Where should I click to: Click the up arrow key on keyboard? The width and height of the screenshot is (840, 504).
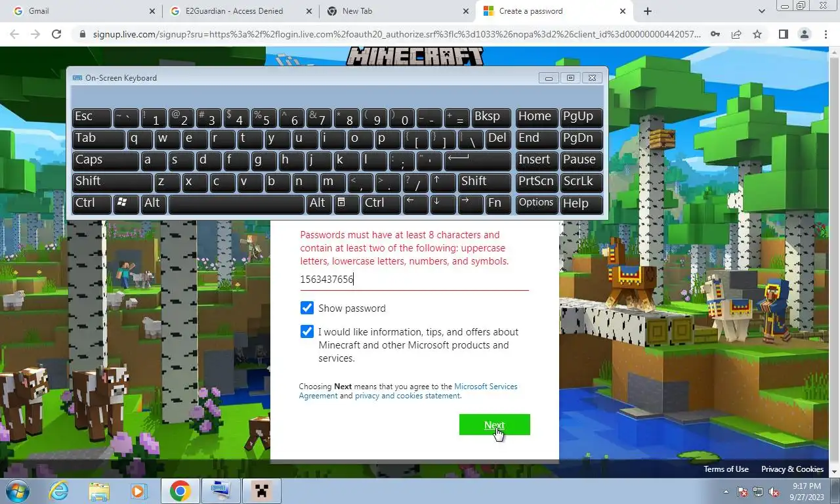click(x=444, y=182)
